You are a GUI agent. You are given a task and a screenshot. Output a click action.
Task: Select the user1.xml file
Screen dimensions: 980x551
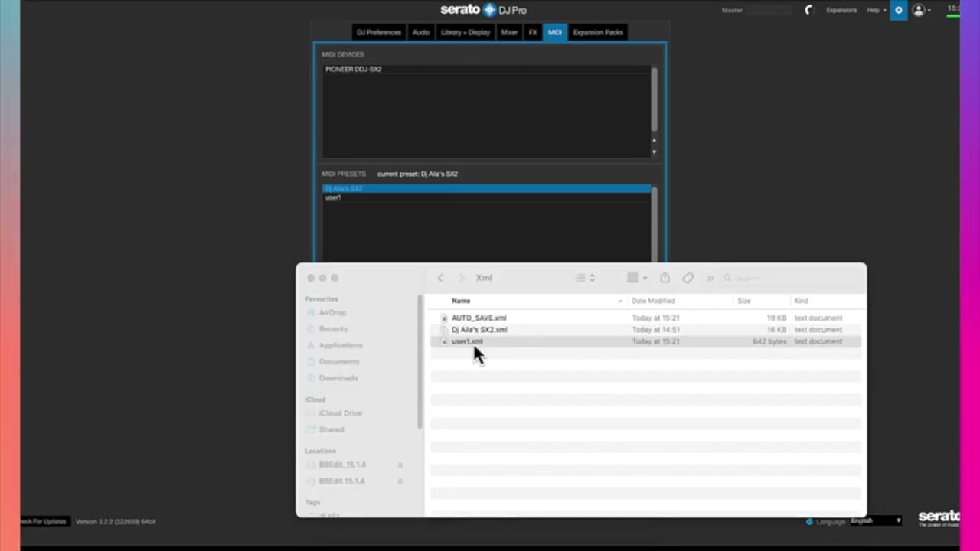(645, 341)
